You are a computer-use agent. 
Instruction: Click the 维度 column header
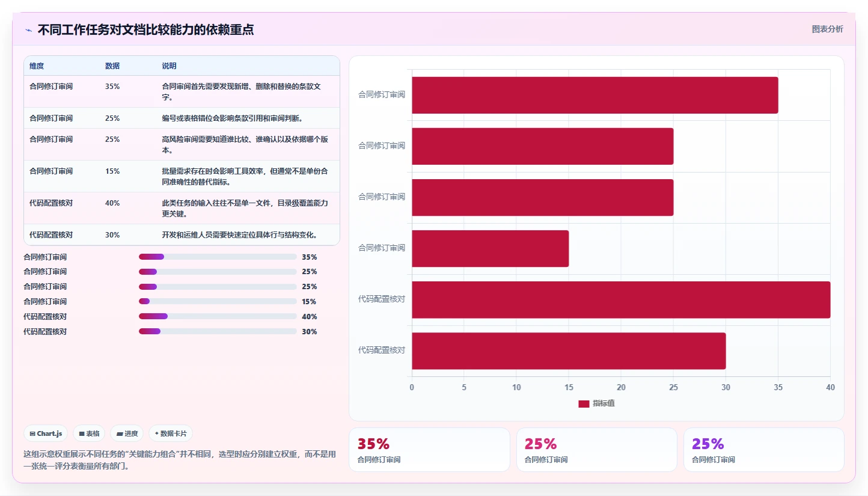pos(37,66)
